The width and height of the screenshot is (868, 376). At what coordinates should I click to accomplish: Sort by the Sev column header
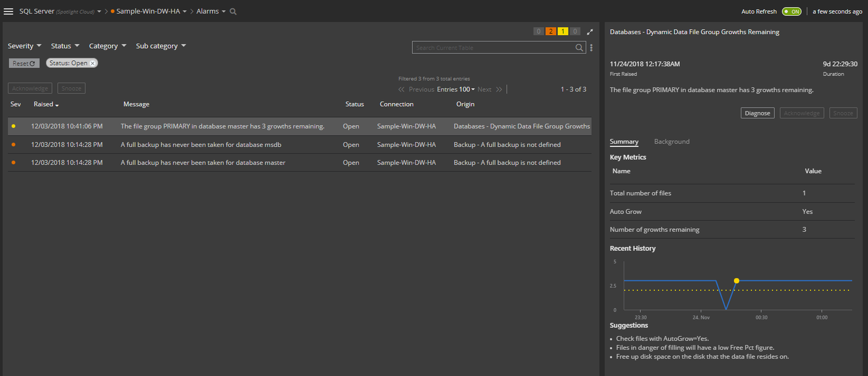click(x=16, y=104)
